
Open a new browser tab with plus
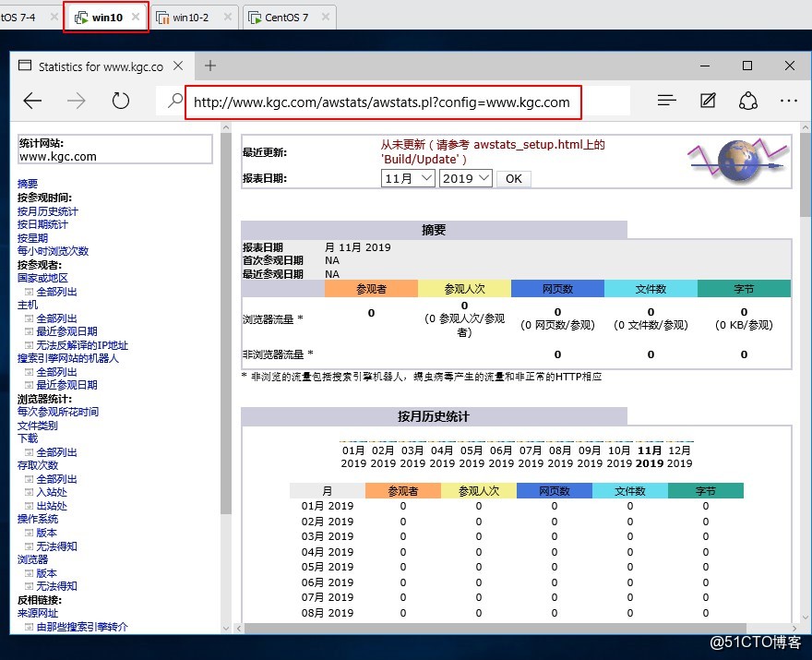point(209,66)
